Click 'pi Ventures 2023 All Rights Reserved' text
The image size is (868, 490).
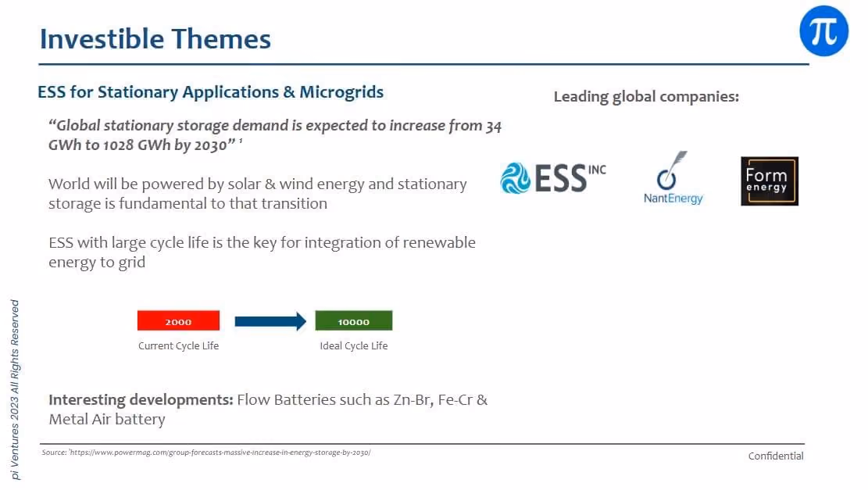[x=15, y=390]
